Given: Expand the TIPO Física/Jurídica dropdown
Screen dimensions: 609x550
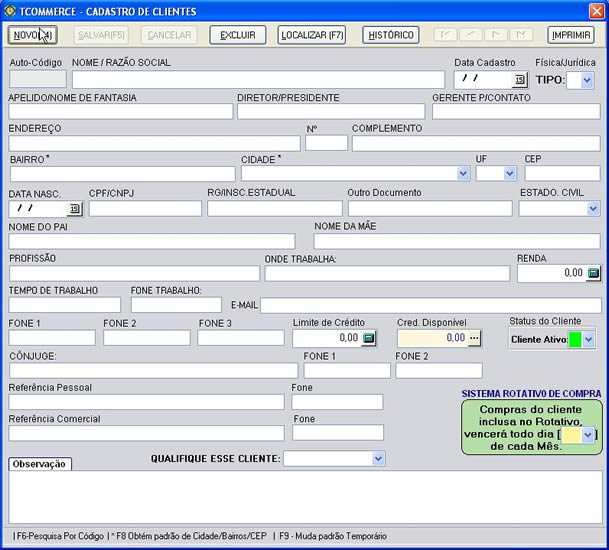Looking at the screenshot, I should click(x=587, y=80).
